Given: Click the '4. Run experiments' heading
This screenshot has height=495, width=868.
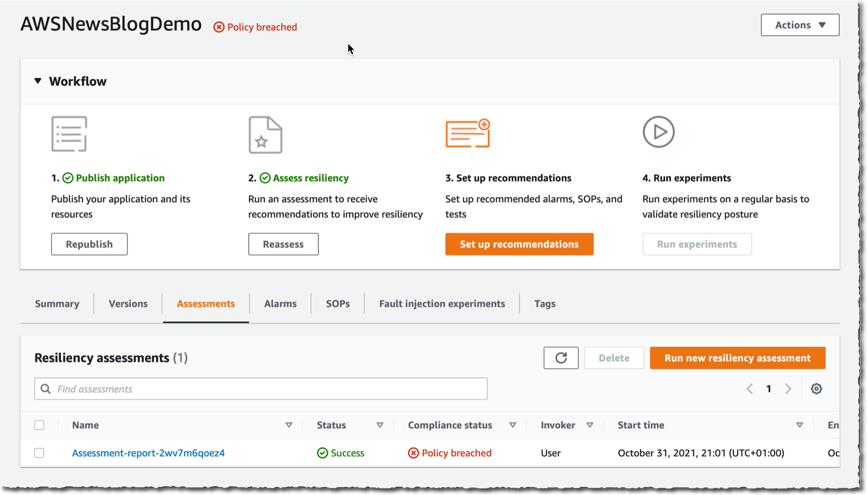Looking at the screenshot, I should click(687, 178).
